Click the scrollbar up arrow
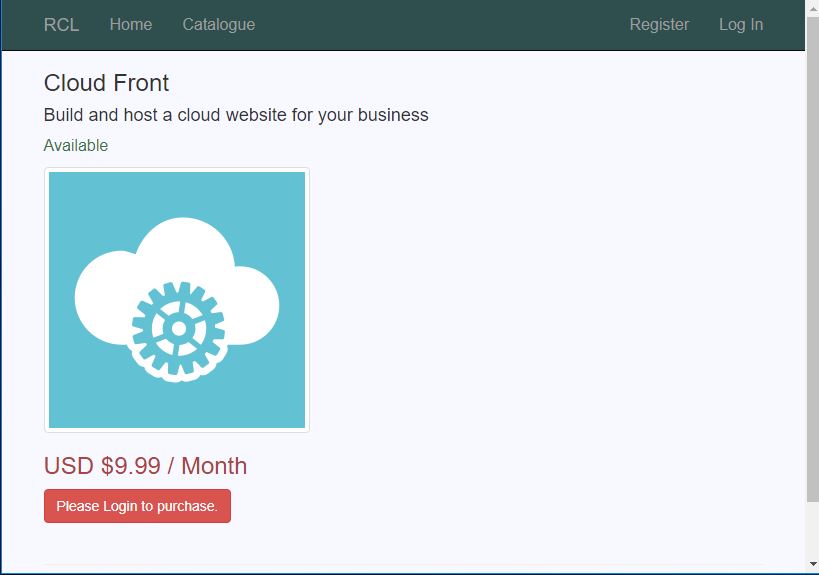Image resolution: width=819 pixels, height=575 pixels. point(813,8)
